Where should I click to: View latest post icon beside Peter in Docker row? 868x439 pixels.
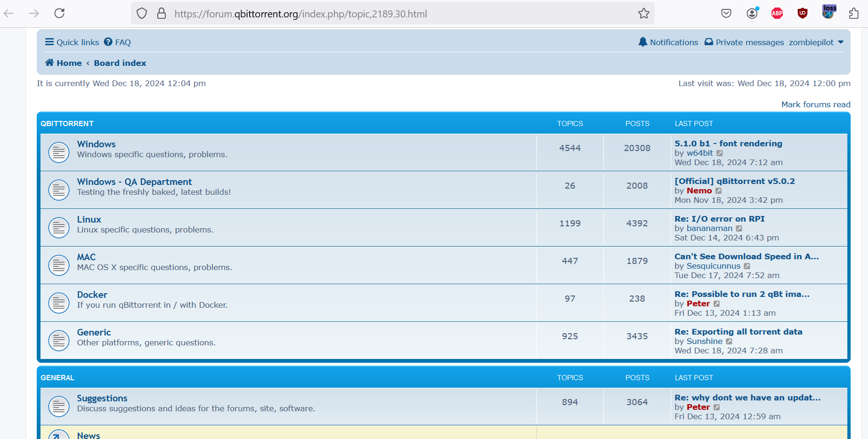[716, 304]
